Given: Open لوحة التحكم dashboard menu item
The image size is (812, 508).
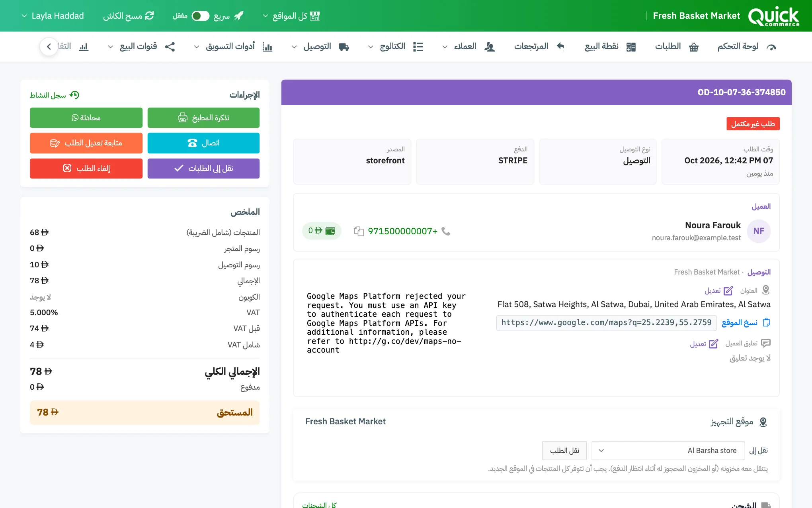Looking at the screenshot, I should [x=747, y=47].
